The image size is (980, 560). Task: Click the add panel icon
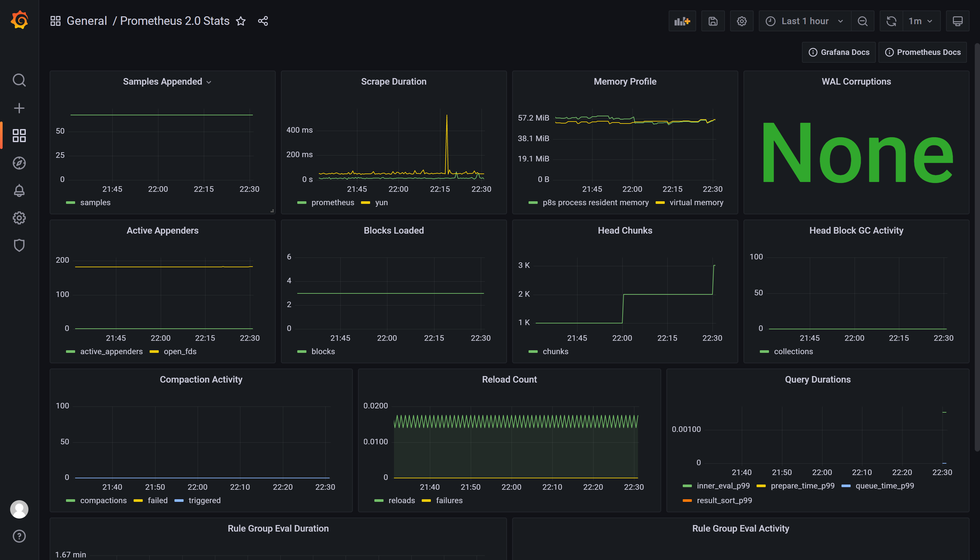pyautogui.click(x=682, y=21)
